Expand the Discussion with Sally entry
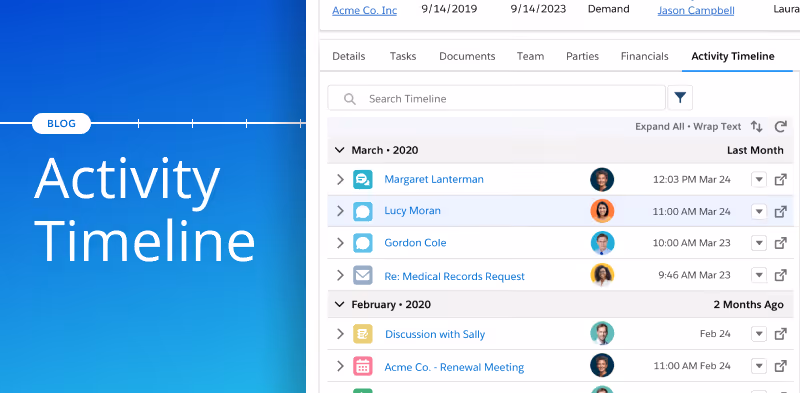This screenshot has height=393, width=800. pyautogui.click(x=340, y=334)
